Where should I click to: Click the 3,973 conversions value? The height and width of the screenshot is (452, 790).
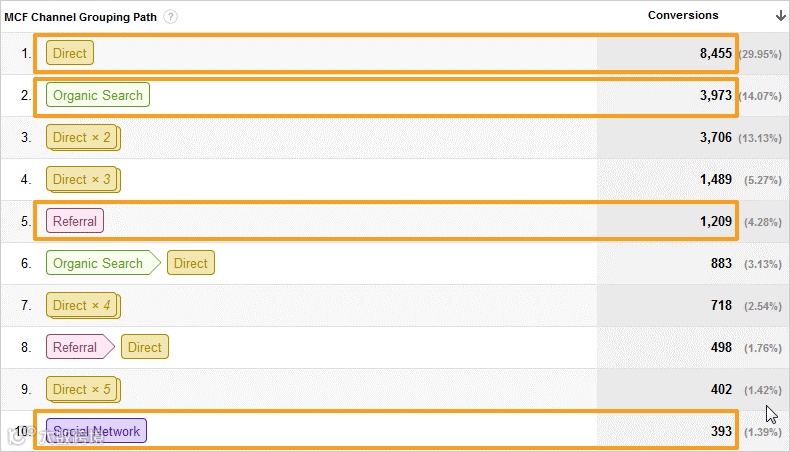(x=715, y=95)
